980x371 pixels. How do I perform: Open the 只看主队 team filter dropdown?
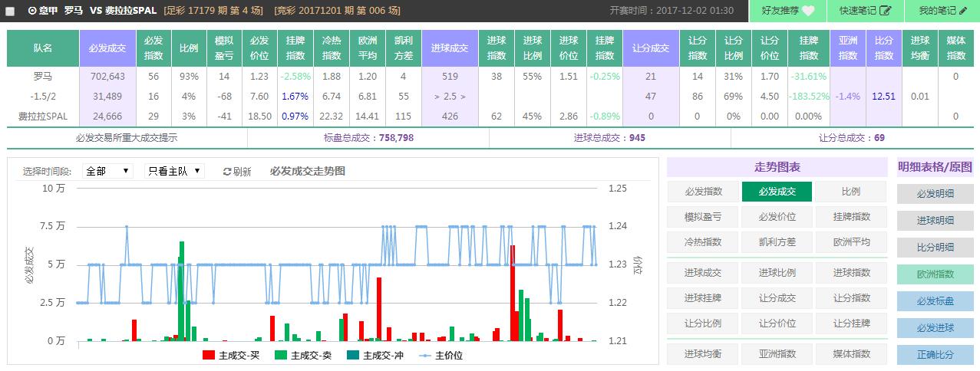pyautogui.click(x=175, y=171)
